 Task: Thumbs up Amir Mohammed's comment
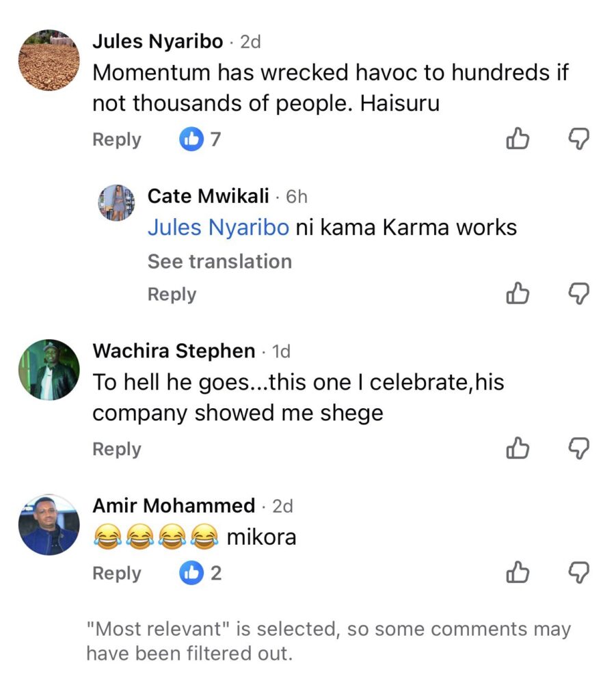(x=518, y=574)
